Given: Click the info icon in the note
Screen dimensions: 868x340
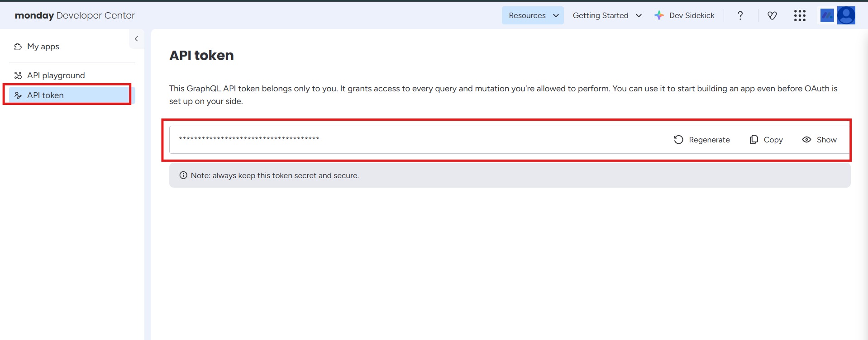Looking at the screenshot, I should [183, 175].
